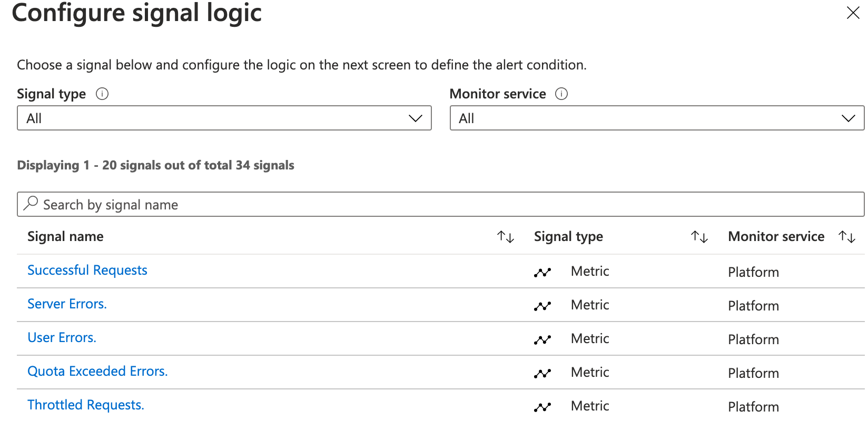This screenshot has width=868, height=421.
Task: Open the Successful Requests signal
Action: [87, 270]
